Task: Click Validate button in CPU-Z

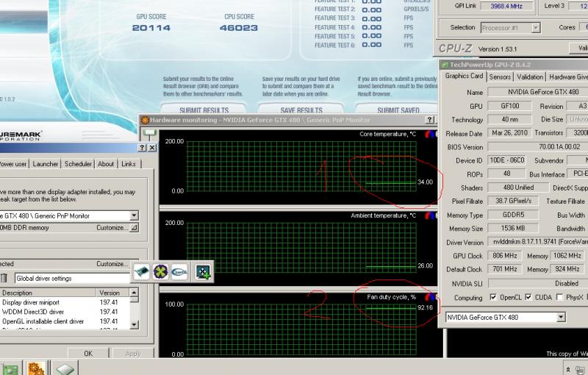Action: coord(579,48)
